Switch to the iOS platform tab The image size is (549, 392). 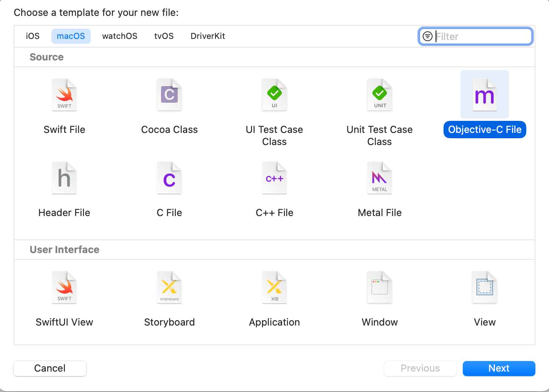(33, 36)
